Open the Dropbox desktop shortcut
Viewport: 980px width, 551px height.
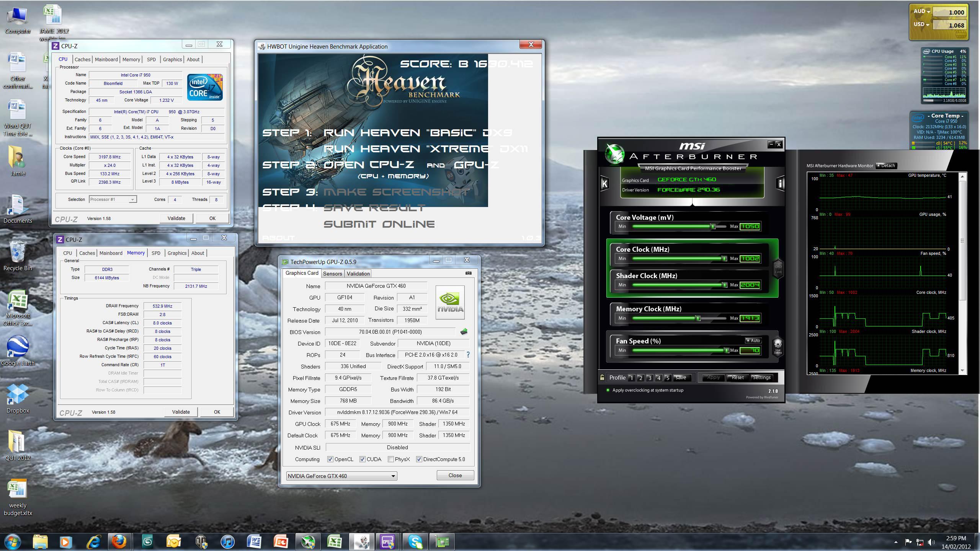(x=18, y=399)
